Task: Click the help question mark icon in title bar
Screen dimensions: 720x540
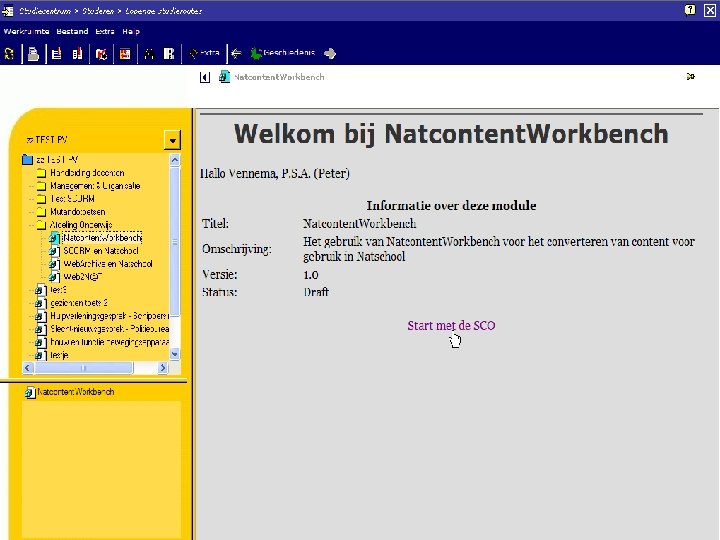Action: coord(690,10)
